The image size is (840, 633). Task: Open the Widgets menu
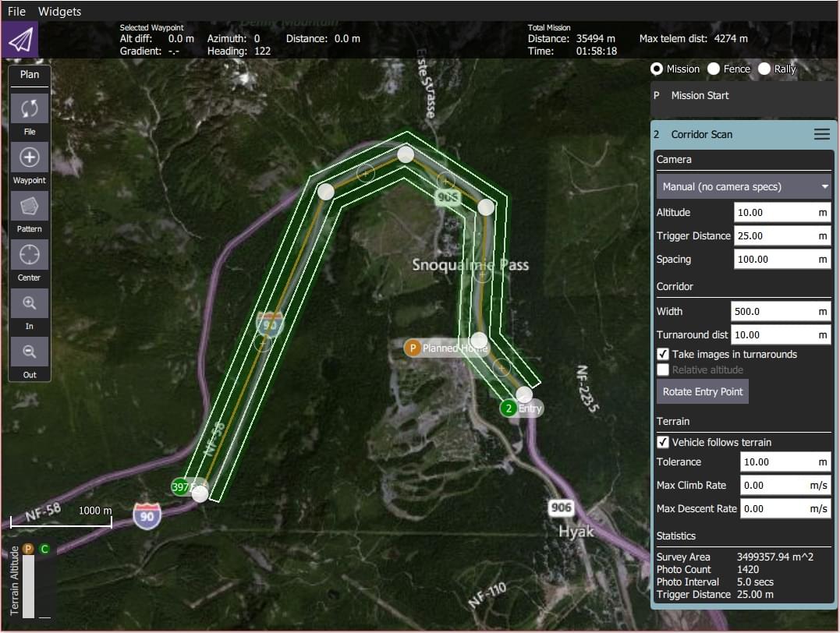(59, 12)
